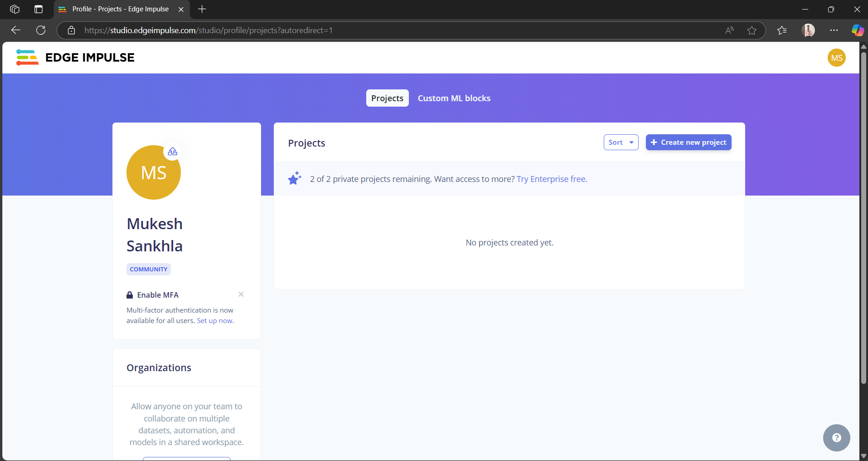Viewport: 868px width, 461px height.
Task: Dismiss the Enable MFA notice
Action: tap(241, 294)
